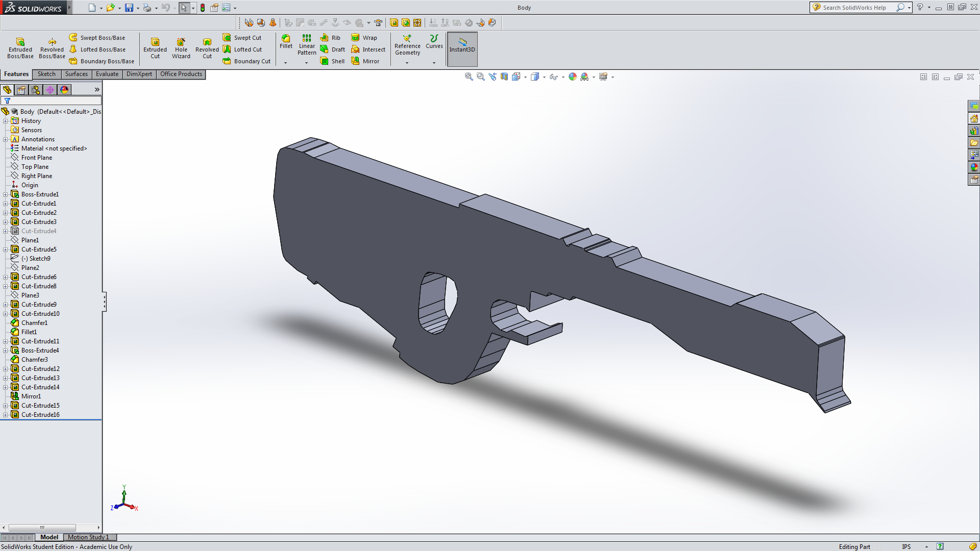Click the Edit Appearance color sphere icon
Image resolution: width=980 pixels, height=551 pixels.
tap(572, 77)
